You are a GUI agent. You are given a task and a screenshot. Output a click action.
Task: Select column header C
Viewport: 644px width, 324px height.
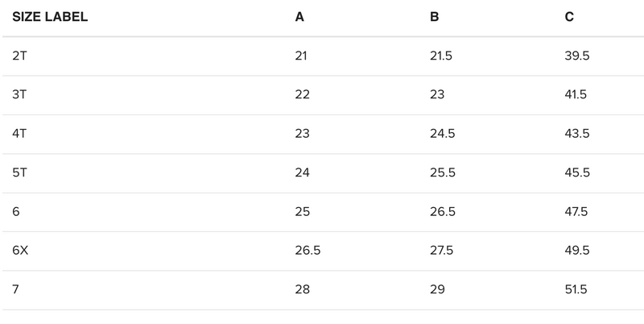569,17
